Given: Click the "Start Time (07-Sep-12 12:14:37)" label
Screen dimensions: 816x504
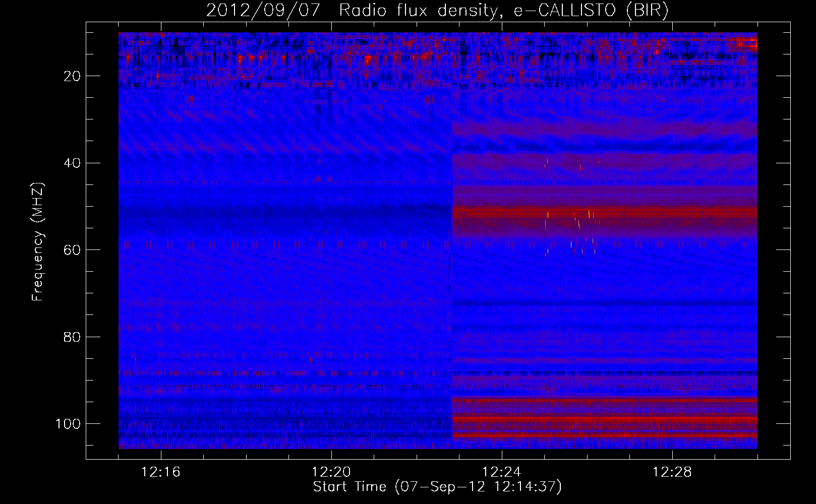Looking at the screenshot, I should click(437, 487).
